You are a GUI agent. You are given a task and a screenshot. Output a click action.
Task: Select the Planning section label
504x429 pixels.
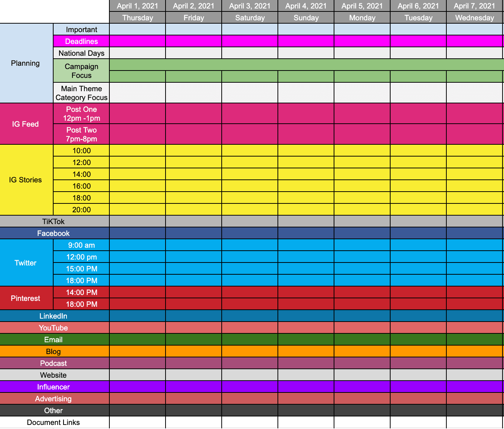click(x=26, y=63)
